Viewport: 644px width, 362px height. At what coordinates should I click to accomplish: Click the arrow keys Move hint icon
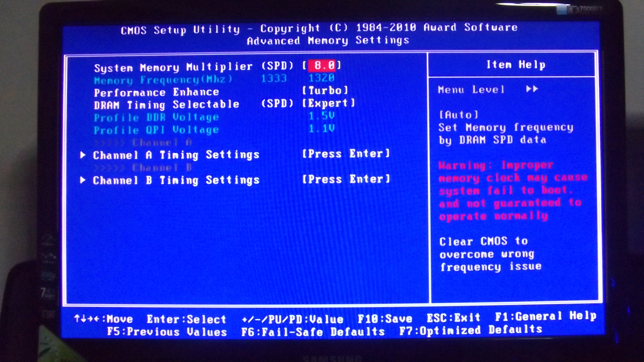[87, 318]
